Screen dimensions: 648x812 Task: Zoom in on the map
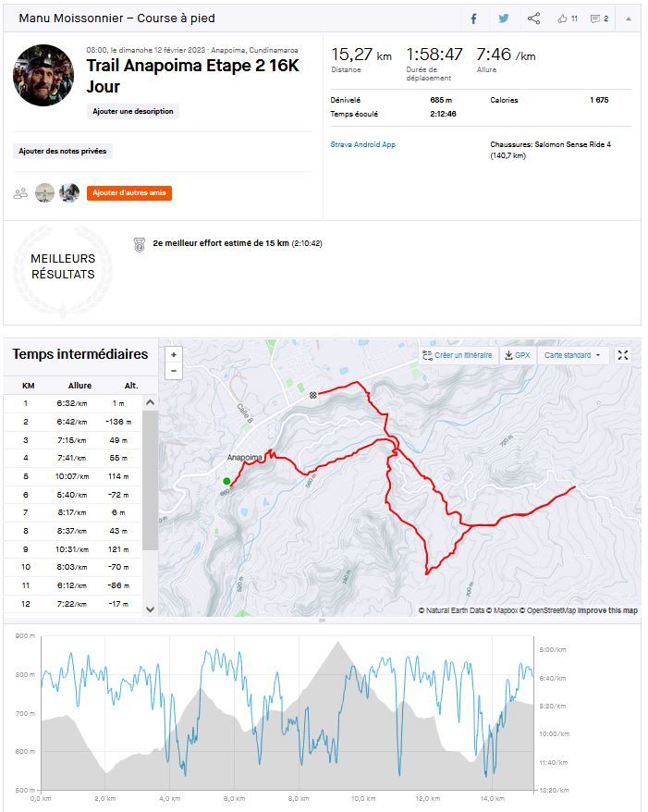[x=174, y=355]
